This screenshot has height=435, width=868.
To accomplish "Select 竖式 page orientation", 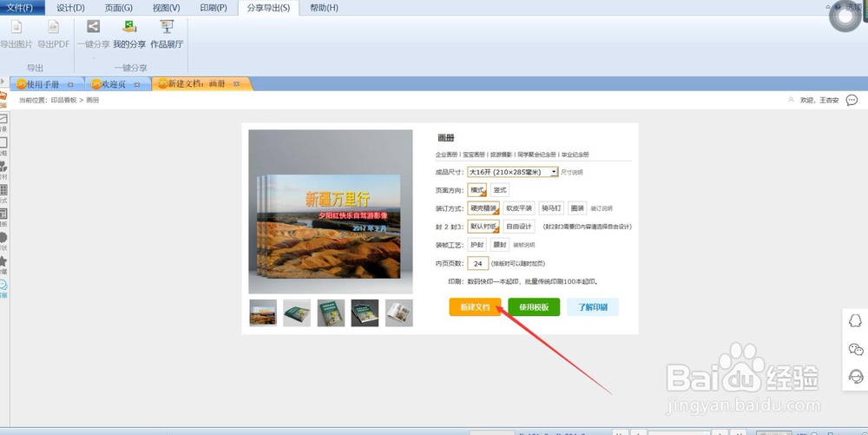I will [x=500, y=190].
